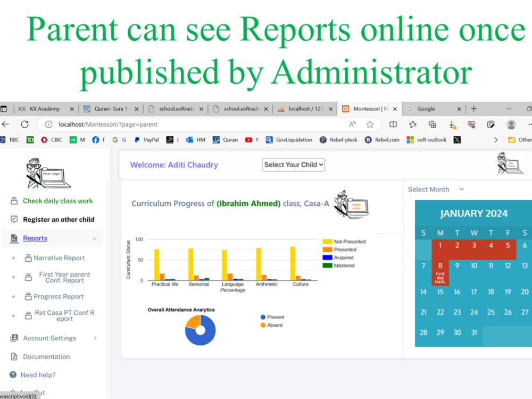The height and width of the screenshot is (399, 532).
Task: Open the Select Month dropdown
Action: (x=436, y=189)
